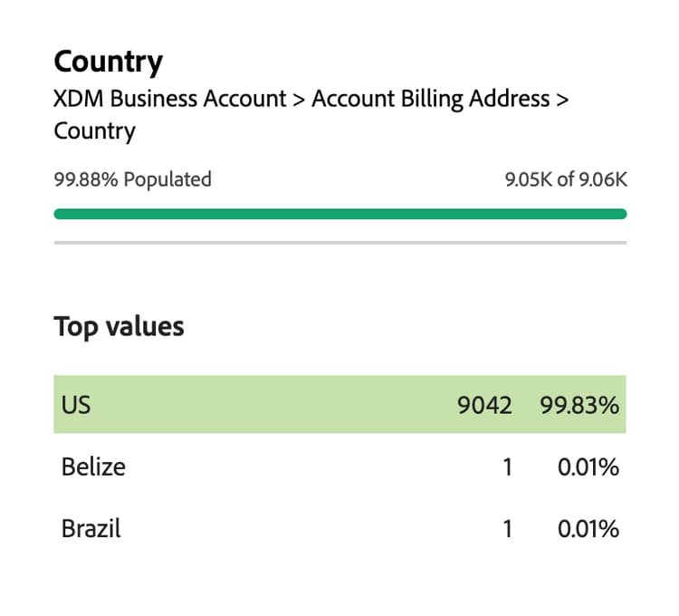
Task: Click the 9042 count for US
Action: pyautogui.click(x=484, y=405)
